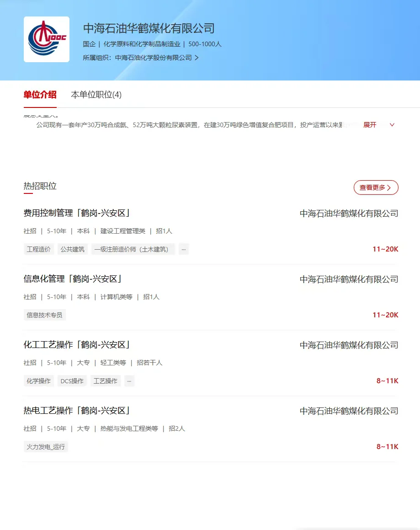Click 招2人 in 热电工艺操作 details
The height and width of the screenshot is (530, 420).
[177, 428]
